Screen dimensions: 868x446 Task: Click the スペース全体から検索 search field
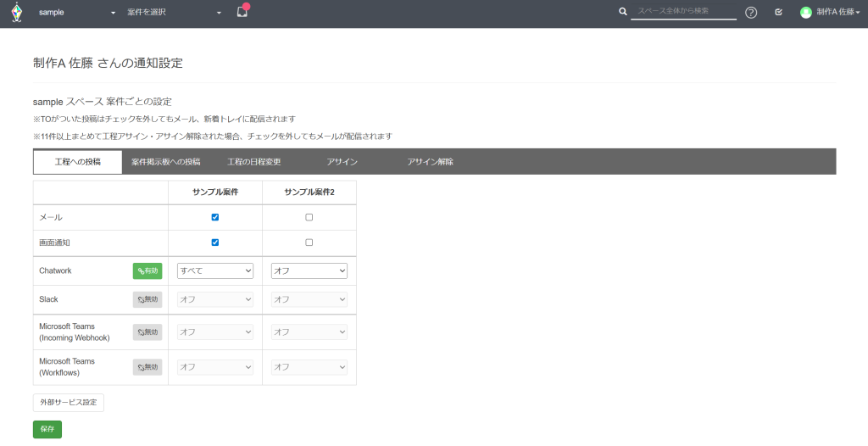click(x=684, y=12)
